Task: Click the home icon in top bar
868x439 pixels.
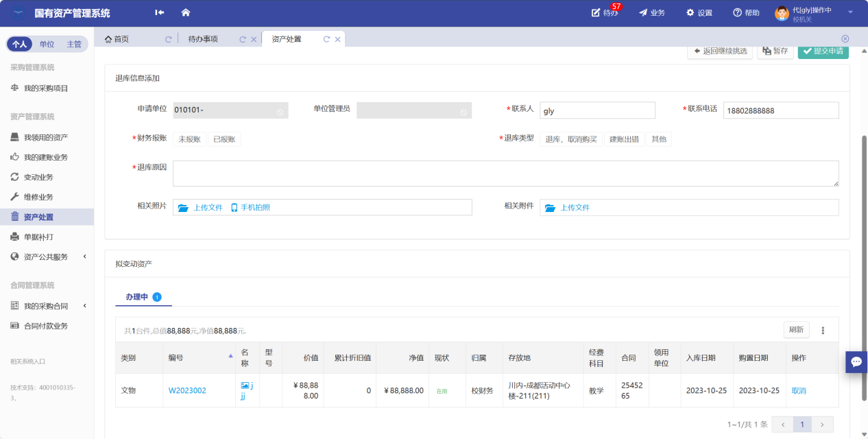Action: coord(185,12)
